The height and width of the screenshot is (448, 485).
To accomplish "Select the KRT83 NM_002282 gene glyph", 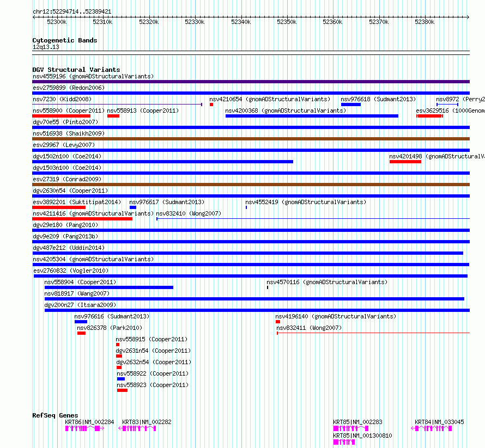I will [x=137, y=428].
